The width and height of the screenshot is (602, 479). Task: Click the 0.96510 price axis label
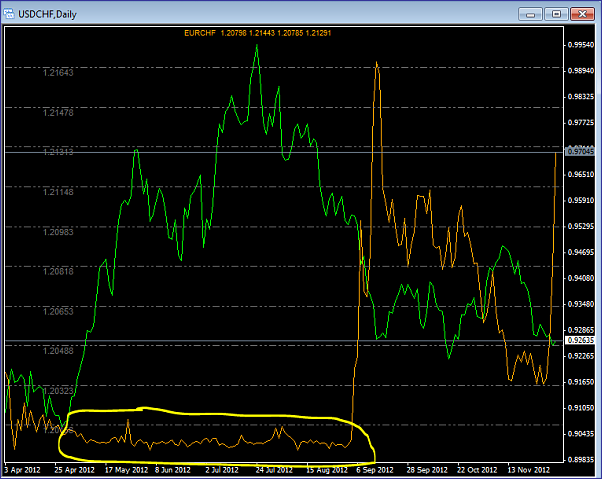(x=580, y=174)
